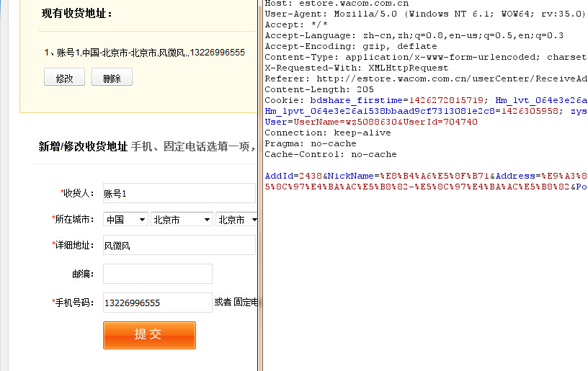Viewport: 588px width, 371px height.
Task: Click the Content-Type header line
Action: tap(426, 57)
